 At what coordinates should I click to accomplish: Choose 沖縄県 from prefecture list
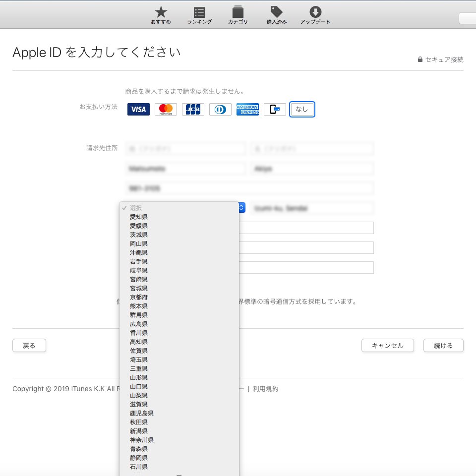tap(179, 252)
